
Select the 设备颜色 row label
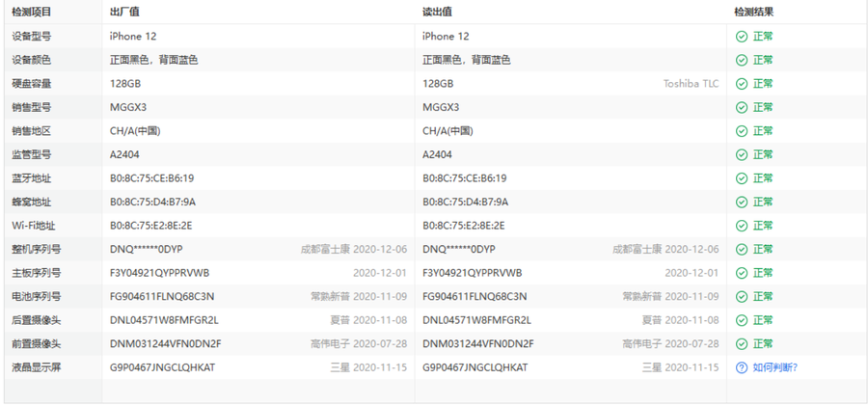coord(32,61)
